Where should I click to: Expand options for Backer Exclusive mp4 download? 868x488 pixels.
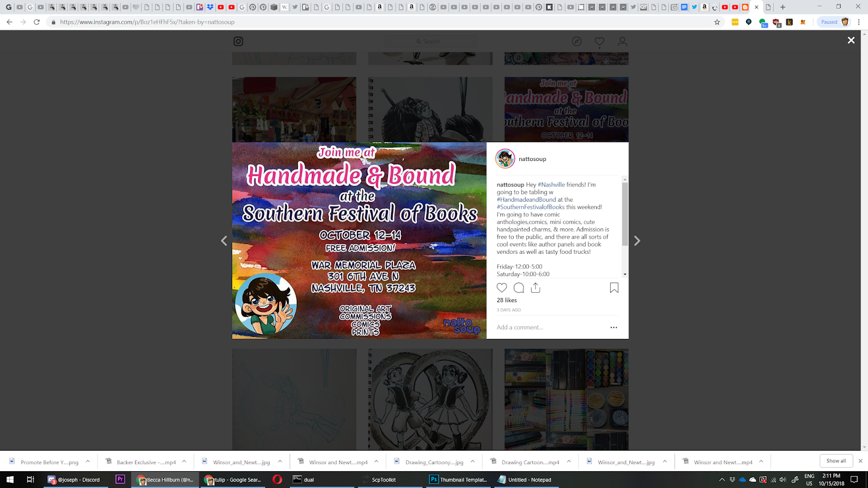coord(184,462)
